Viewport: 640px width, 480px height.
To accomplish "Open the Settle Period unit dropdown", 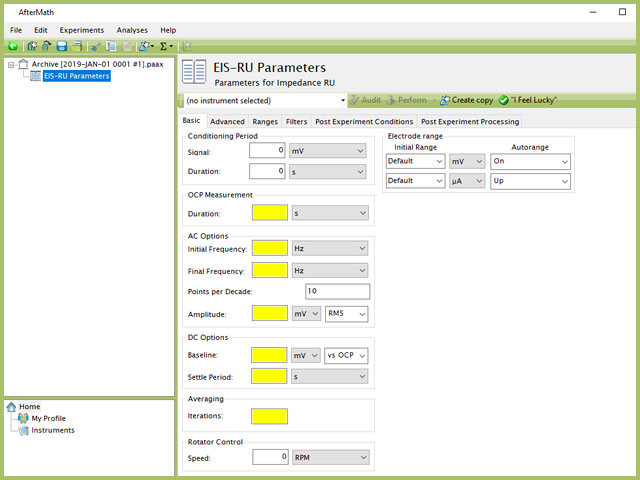I will tap(329, 376).
